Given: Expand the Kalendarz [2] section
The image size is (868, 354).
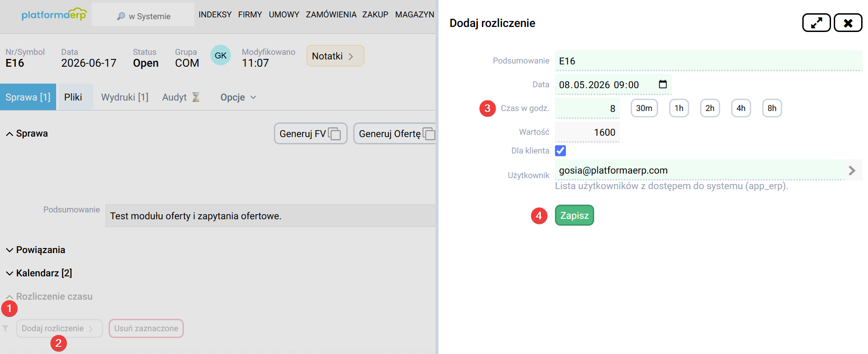Looking at the screenshot, I should (x=39, y=273).
